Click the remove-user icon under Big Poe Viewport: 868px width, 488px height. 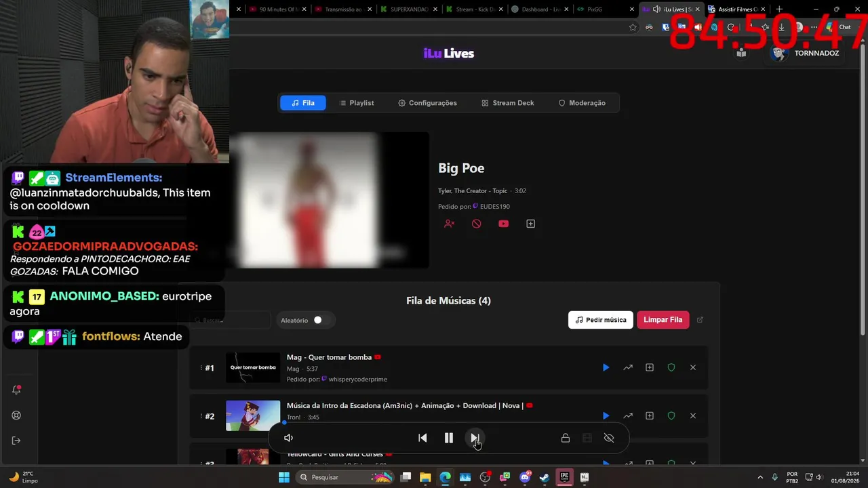(x=449, y=224)
